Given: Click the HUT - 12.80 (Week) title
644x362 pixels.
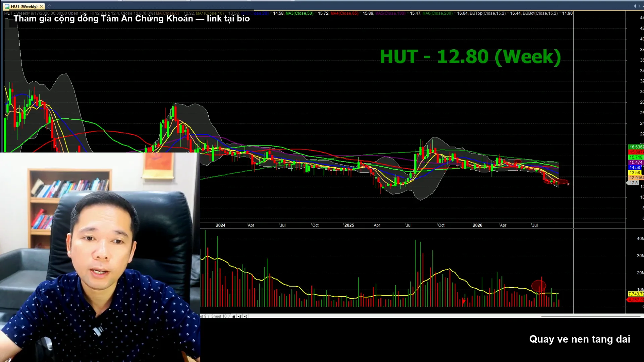Looking at the screenshot, I should 470,57.
